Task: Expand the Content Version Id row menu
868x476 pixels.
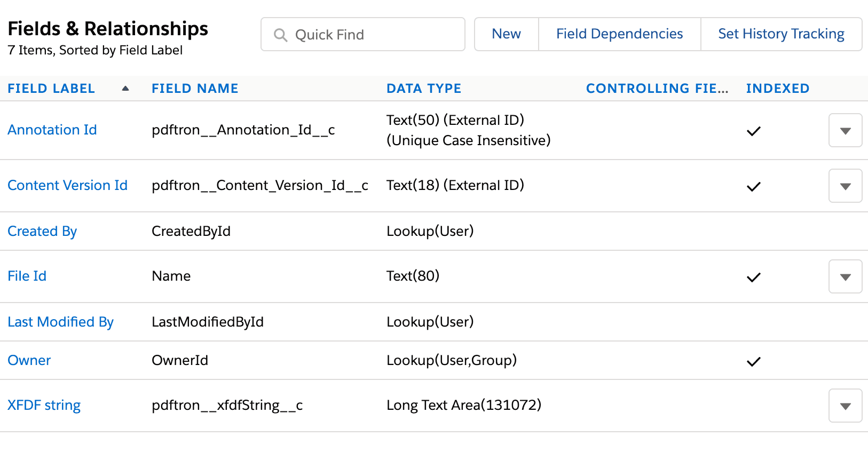Action: tap(845, 186)
